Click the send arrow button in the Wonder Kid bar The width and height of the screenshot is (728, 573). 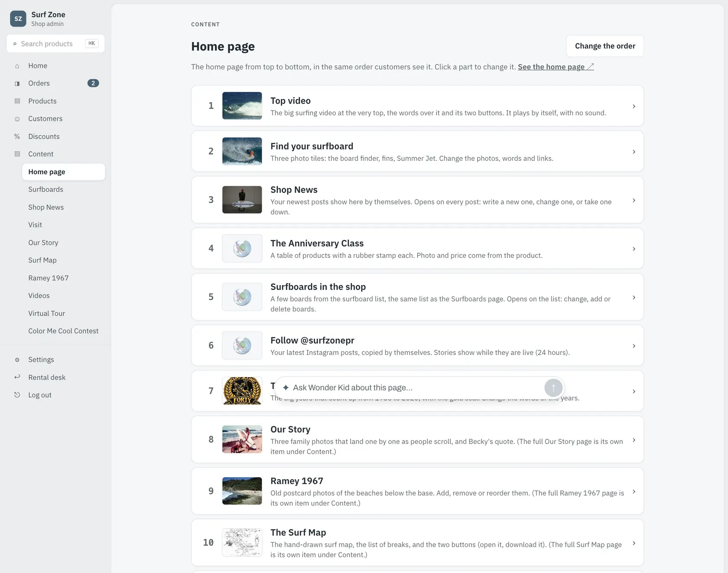click(x=553, y=388)
